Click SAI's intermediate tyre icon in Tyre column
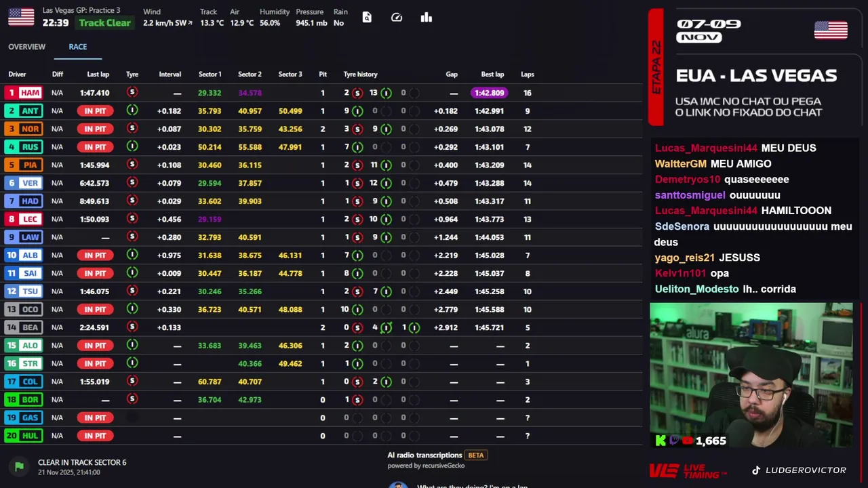Image resolution: width=868 pixels, height=488 pixels. [132, 272]
